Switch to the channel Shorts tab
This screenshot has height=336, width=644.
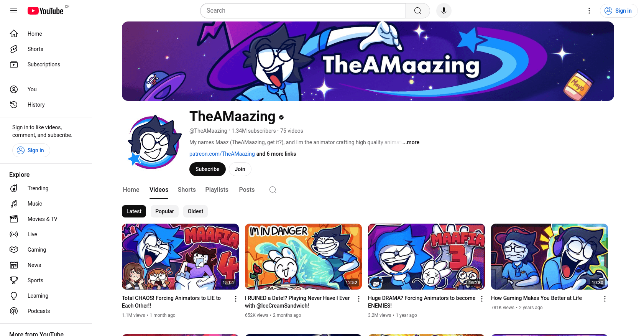pyautogui.click(x=187, y=190)
